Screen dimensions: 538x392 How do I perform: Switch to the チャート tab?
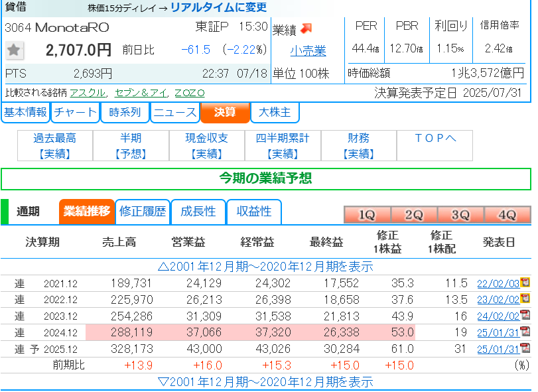(x=75, y=113)
